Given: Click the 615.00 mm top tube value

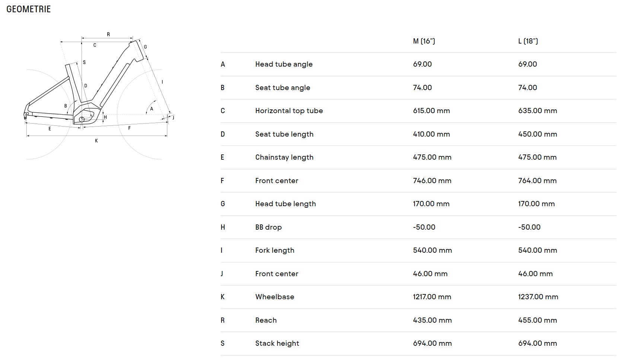Looking at the screenshot, I should [431, 111].
